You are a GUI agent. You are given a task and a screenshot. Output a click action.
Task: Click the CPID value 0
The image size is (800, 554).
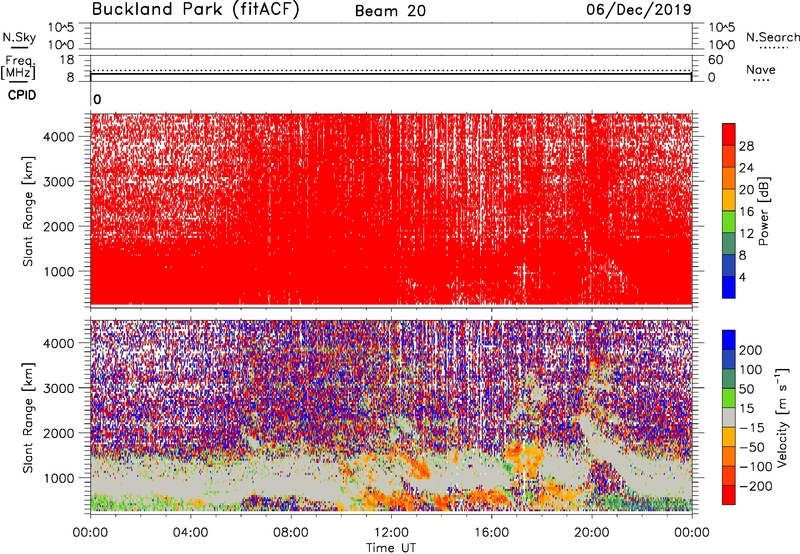97,100
